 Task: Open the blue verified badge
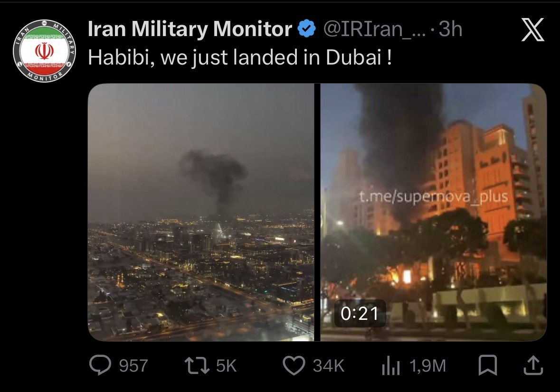306,29
